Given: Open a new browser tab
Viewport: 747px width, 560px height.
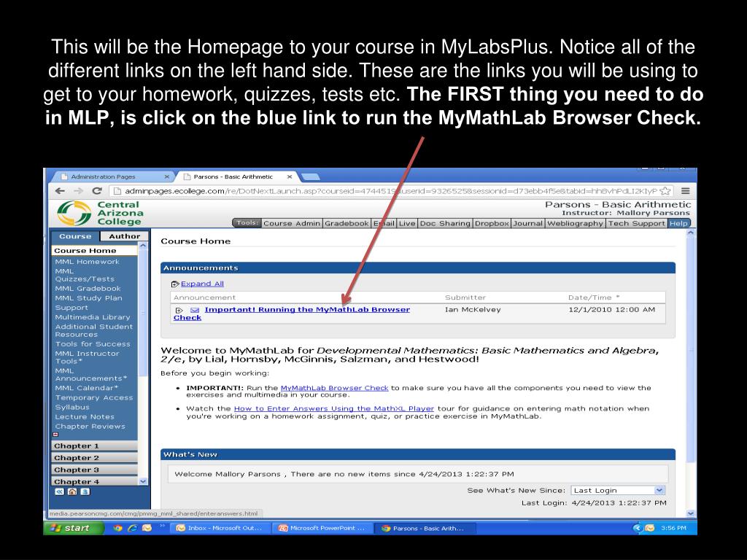Looking at the screenshot, I should (x=311, y=177).
